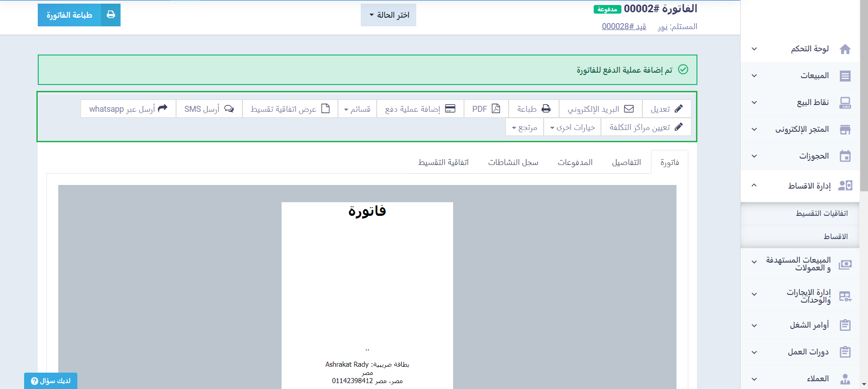Click the share arrow icon for whatsapp
Screen dimensions: 868x389
(x=162, y=108)
